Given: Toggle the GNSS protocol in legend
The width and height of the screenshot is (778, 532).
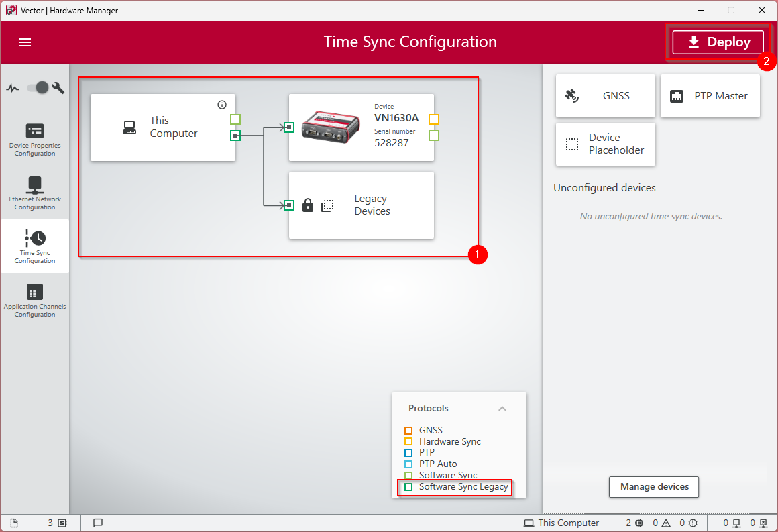Looking at the screenshot, I should pos(408,430).
